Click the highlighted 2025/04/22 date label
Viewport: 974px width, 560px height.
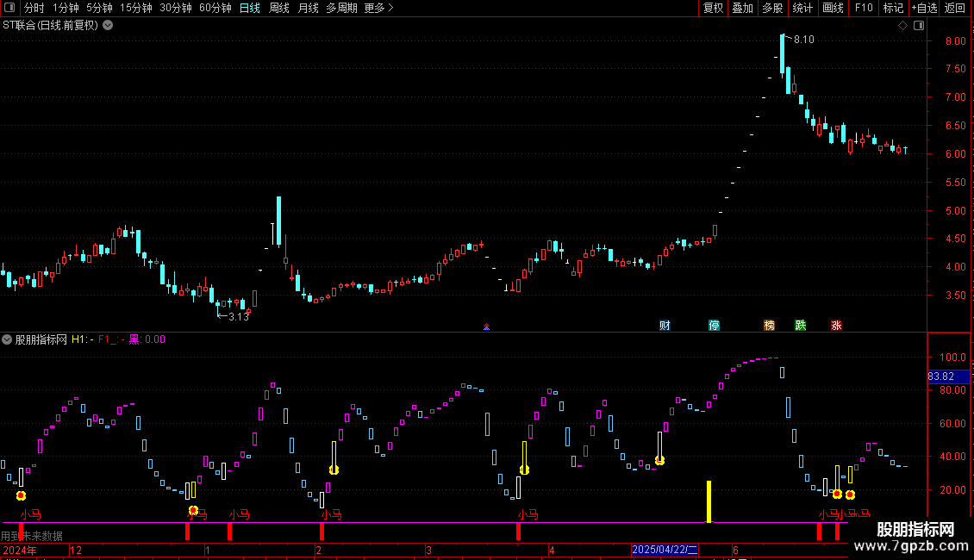point(665,550)
